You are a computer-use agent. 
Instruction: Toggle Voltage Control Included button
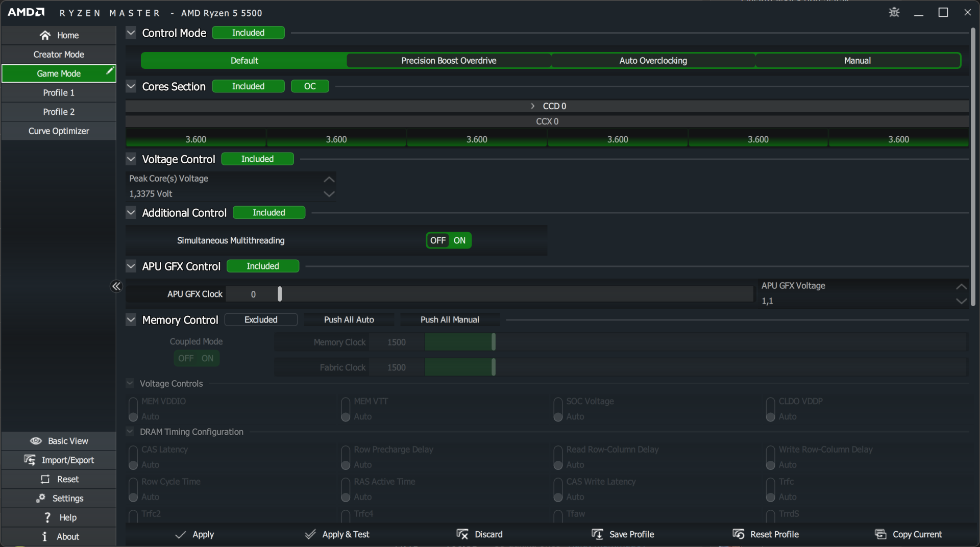pyautogui.click(x=257, y=159)
